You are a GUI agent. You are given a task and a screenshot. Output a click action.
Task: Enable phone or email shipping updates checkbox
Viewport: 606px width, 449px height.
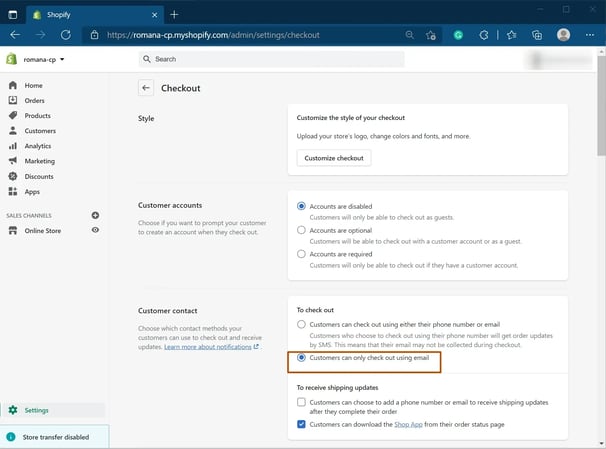301,402
